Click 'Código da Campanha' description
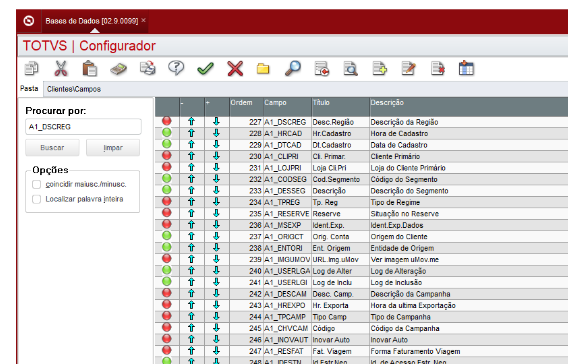Viewport: 568px width, 364px height. [405, 329]
